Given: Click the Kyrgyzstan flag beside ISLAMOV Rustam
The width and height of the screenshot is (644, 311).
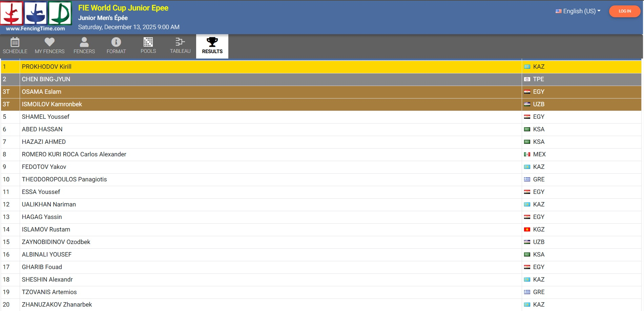Looking at the screenshot, I should (527, 229).
